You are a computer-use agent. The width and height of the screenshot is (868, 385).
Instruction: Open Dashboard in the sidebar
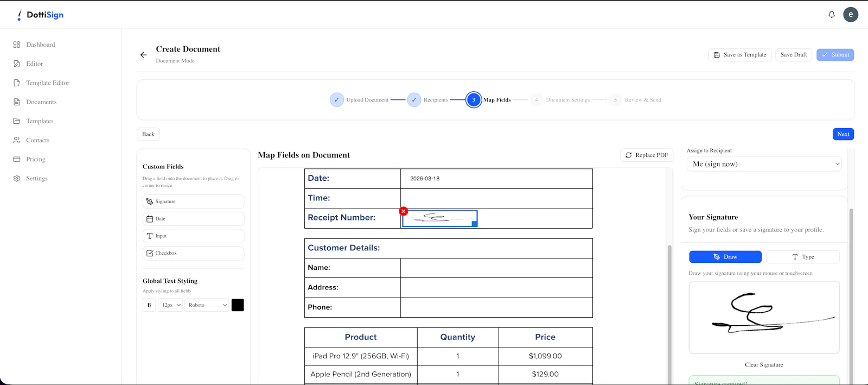pos(41,45)
